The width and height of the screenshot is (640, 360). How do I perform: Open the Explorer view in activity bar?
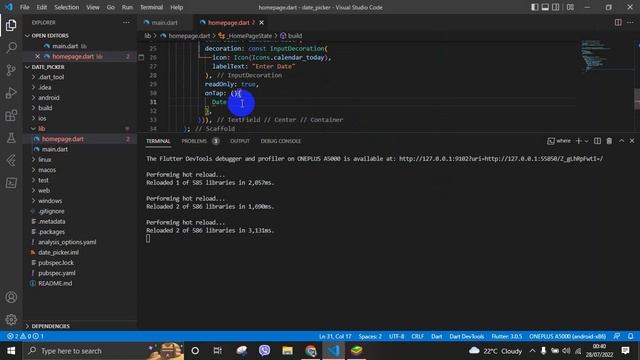pyautogui.click(x=11, y=25)
